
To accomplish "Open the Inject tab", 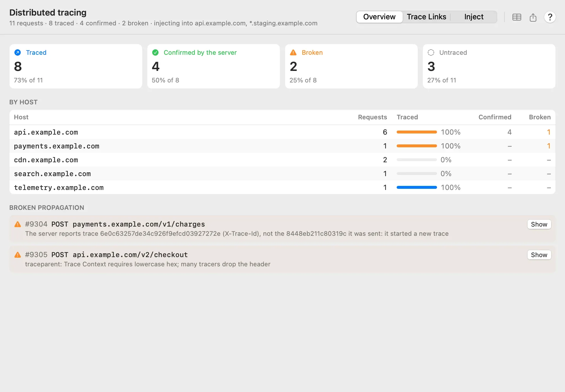I will pyautogui.click(x=474, y=17).
